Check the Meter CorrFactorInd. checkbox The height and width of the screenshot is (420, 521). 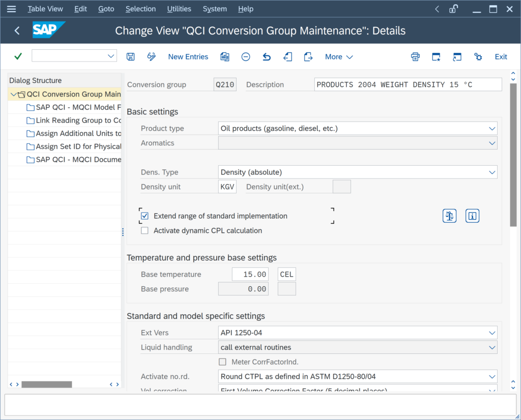click(223, 362)
